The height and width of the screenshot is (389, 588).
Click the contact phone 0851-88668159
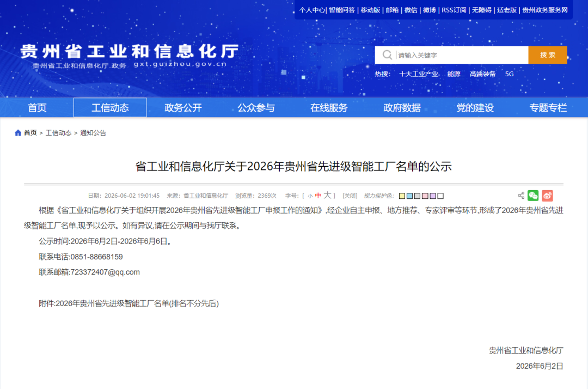pos(97,257)
